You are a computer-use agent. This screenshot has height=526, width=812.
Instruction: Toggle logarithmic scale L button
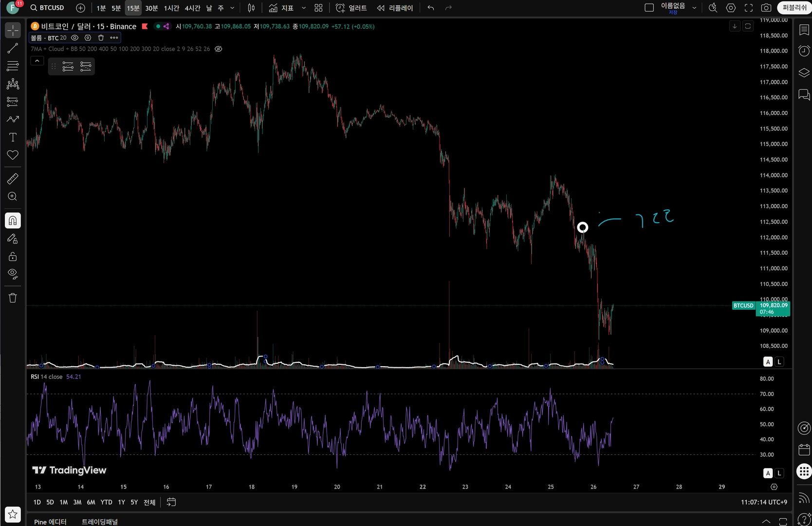[779, 361]
